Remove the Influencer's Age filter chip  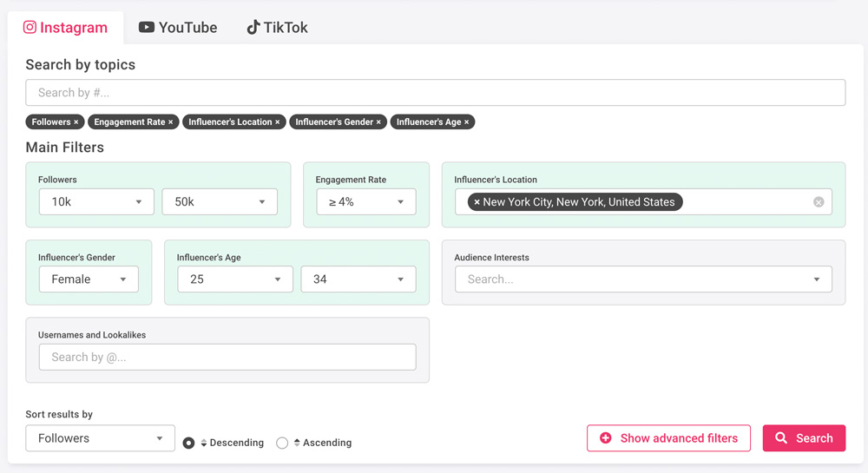click(467, 122)
